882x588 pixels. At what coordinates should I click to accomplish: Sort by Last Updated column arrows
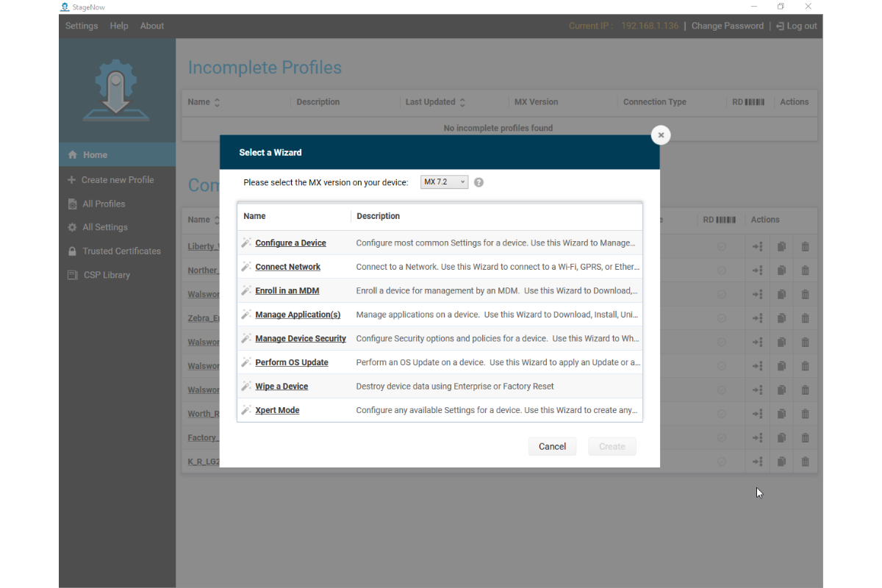pos(461,102)
